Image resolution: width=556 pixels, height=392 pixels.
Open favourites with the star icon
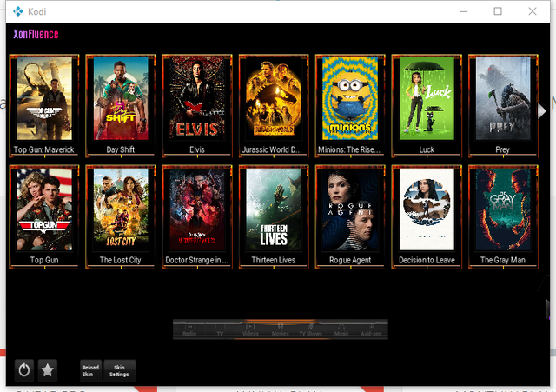click(x=47, y=370)
